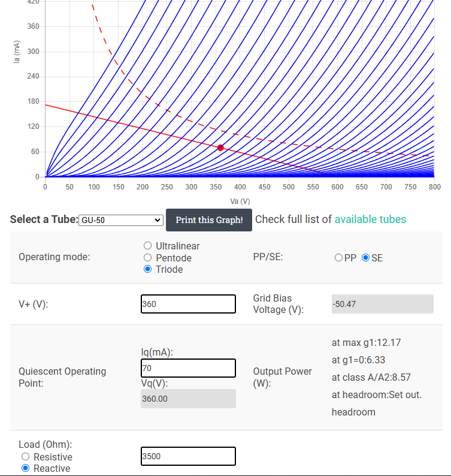Click the Load (Ohm) value field
This screenshot has width=451, height=476.
[x=188, y=456]
